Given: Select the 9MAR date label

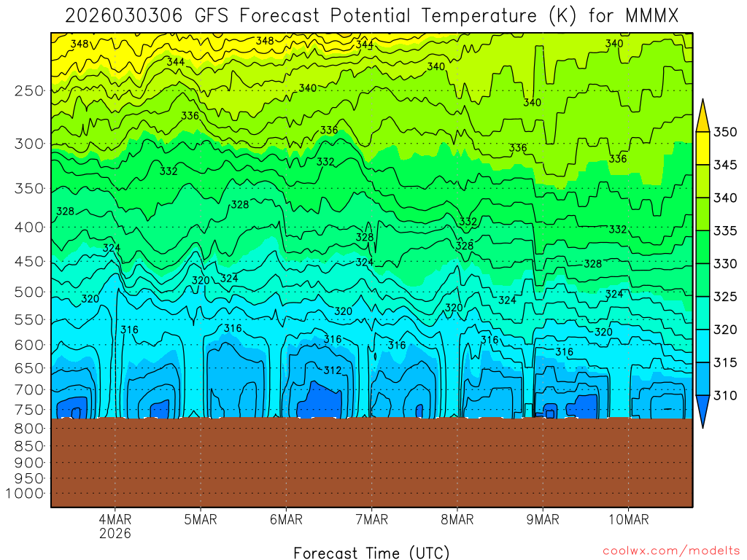Looking at the screenshot, I should point(543,519).
